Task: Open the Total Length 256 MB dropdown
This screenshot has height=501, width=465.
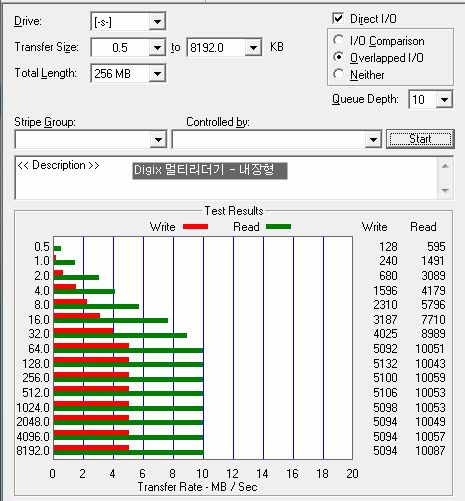Action: pos(157,73)
